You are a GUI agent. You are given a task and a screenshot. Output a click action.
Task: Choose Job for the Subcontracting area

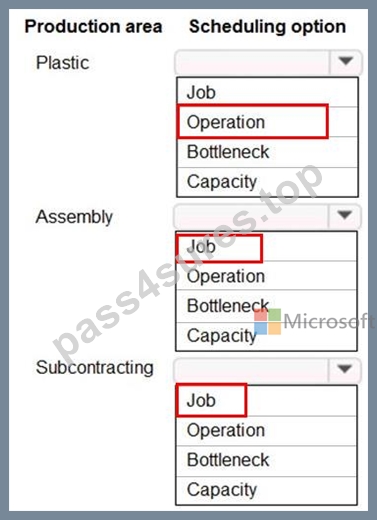(266, 401)
